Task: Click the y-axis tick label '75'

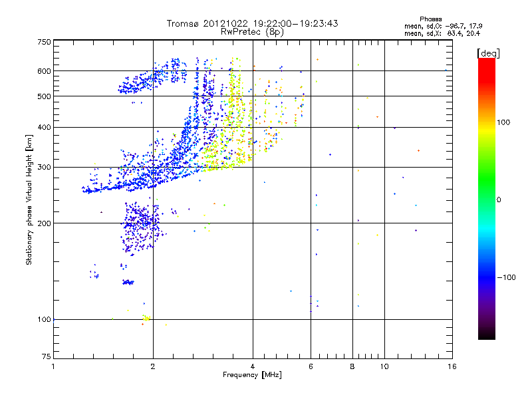Action: click(x=47, y=356)
